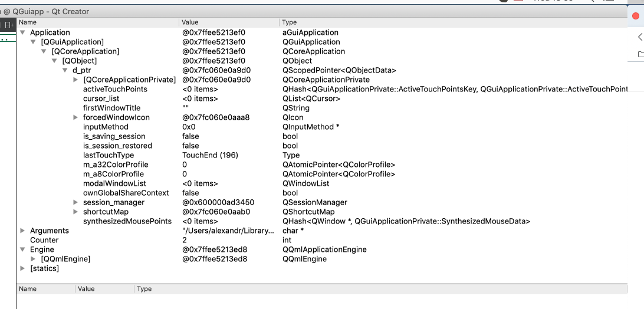Close the right window with the red button
The width and height of the screenshot is (644, 309).
coord(636,16)
